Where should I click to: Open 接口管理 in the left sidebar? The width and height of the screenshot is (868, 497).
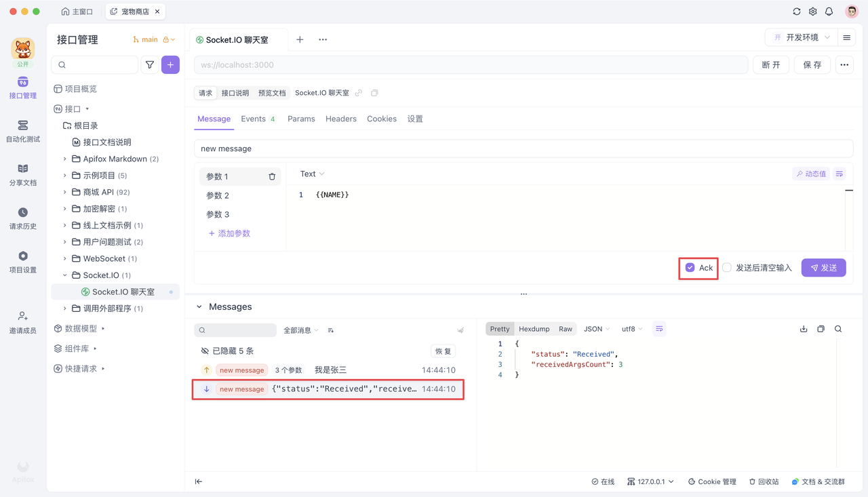22,87
